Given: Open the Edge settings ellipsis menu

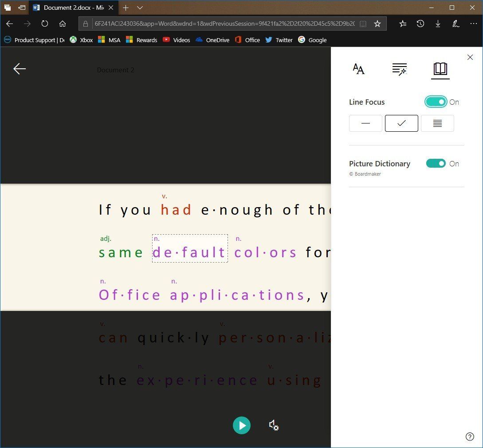Looking at the screenshot, I should (x=474, y=24).
